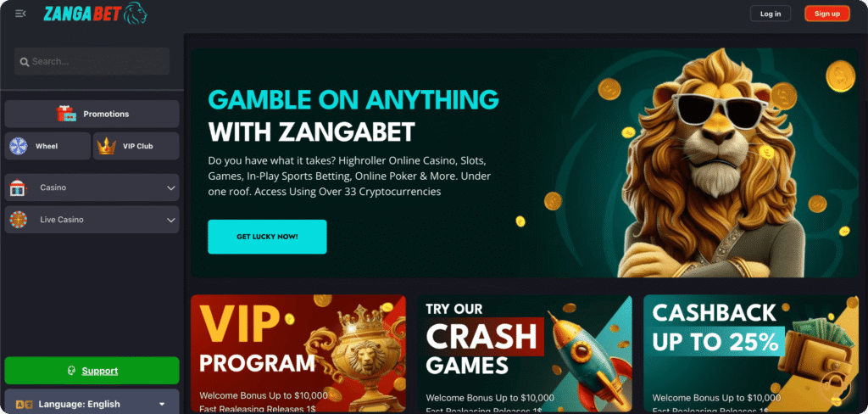Open the Language: English dropdown
This screenshot has width=868, height=414.
tap(92, 401)
